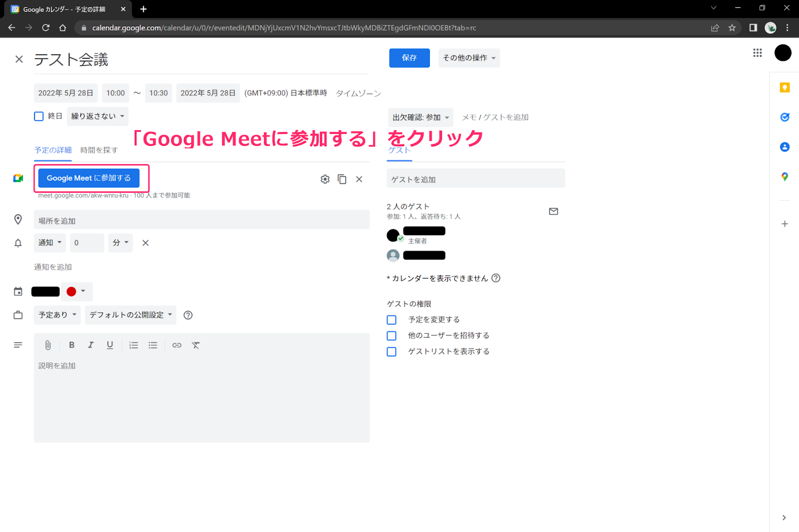
Task: Click Google Meet に参加する button
Action: pyautogui.click(x=89, y=178)
